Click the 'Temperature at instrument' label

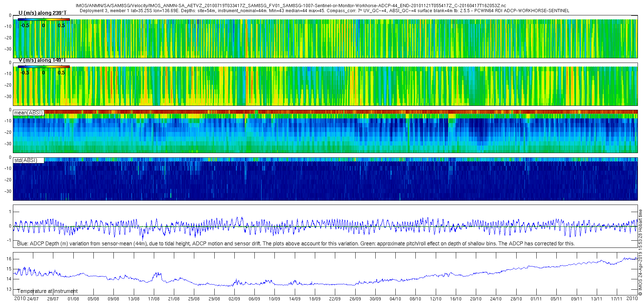48,291
